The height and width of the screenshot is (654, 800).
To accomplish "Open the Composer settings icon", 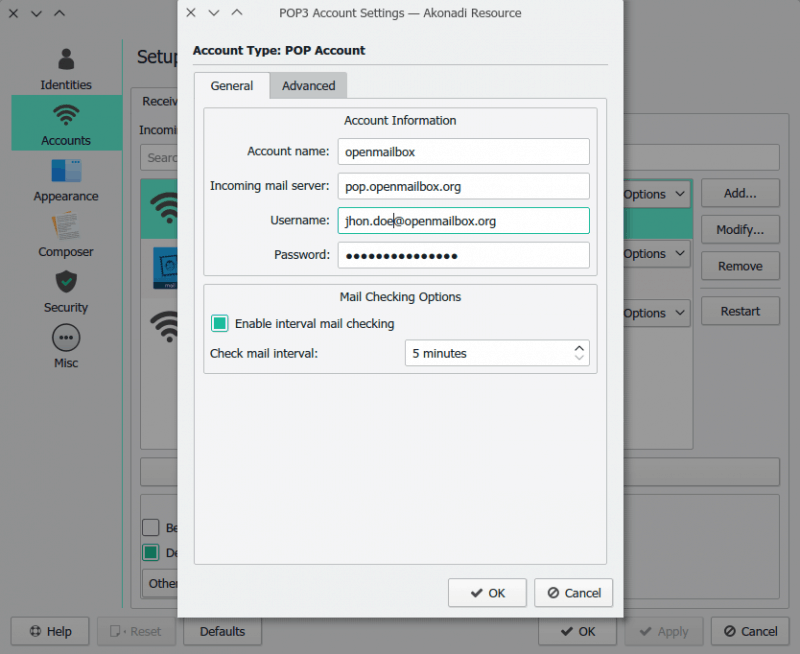I will pos(65,228).
